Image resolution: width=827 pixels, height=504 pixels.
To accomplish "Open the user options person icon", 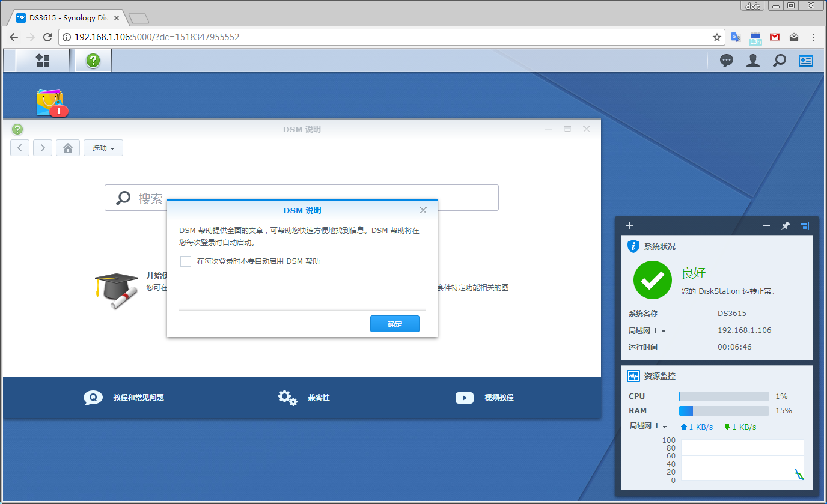I will pyautogui.click(x=753, y=61).
